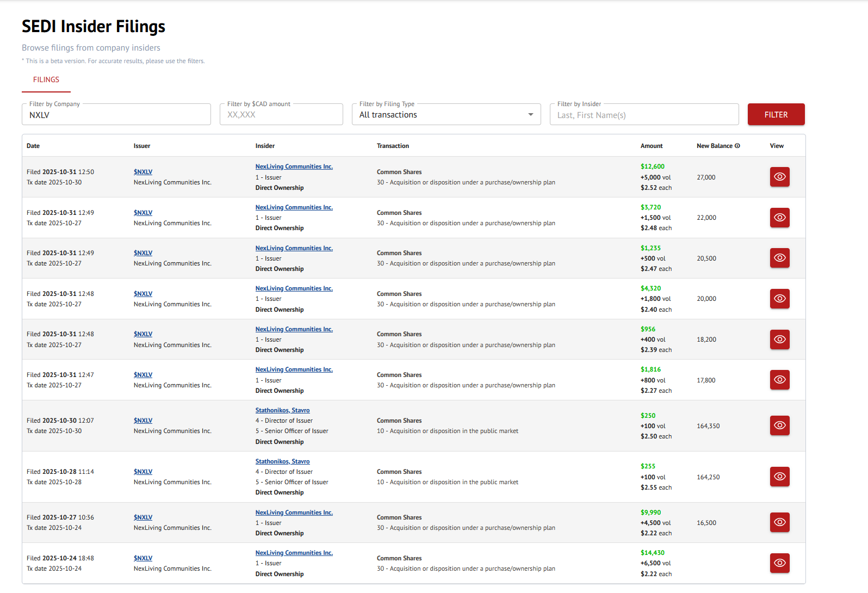Open $NXLV link in the $3,720 row
The width and height of the screenshot is (868, 593).
coord(143,213)
